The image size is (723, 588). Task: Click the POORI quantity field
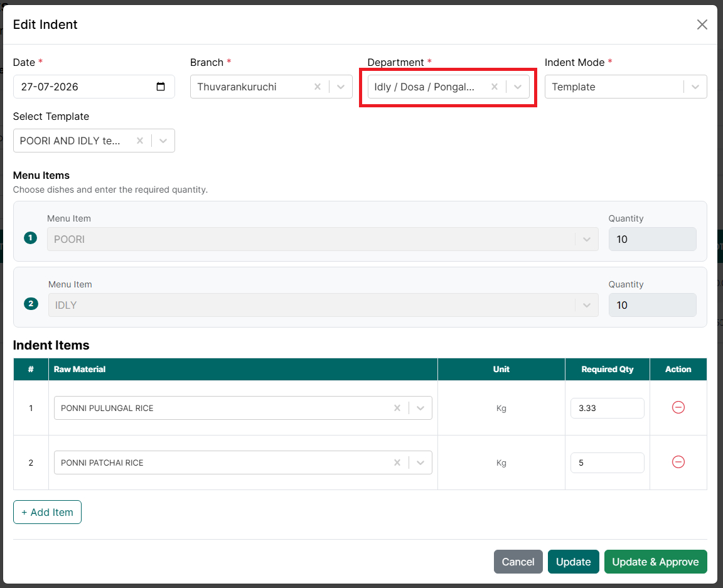click(x=652, y=239)
